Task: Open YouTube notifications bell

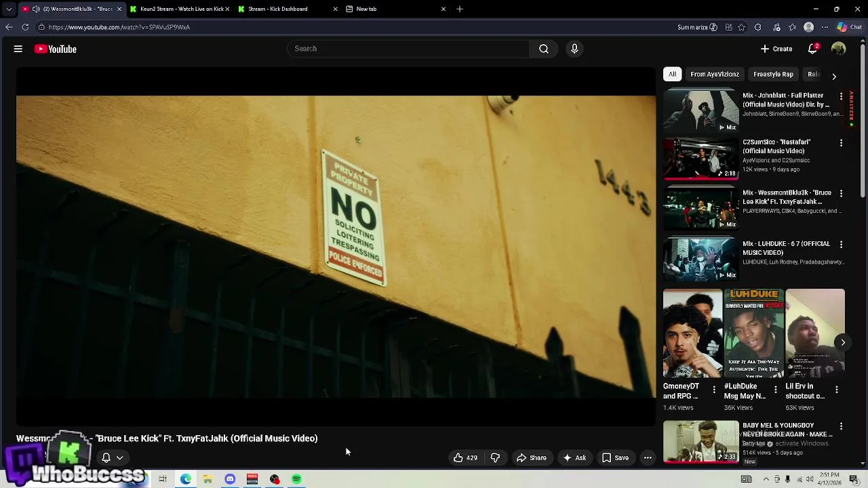Action: pyautogui.click(x=812, y=49)
